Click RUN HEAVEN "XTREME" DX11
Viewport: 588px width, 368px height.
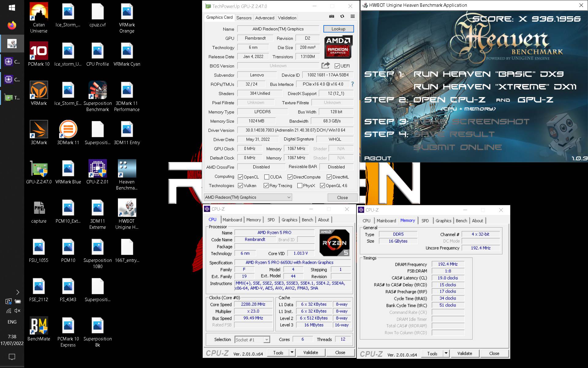coord(495,87)
